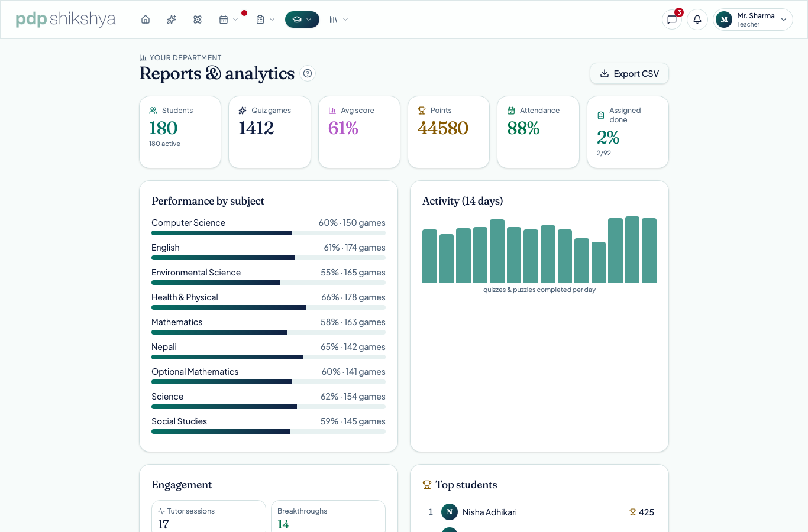Open the Students stat card
The image size is (808, 532).
click(180, 132)
